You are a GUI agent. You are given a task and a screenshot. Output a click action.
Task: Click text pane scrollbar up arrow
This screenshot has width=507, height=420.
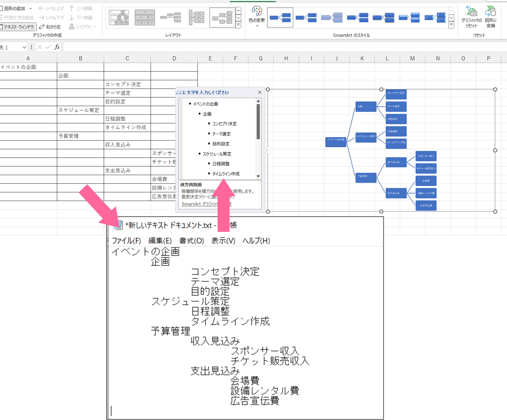(x=258, y=101)
